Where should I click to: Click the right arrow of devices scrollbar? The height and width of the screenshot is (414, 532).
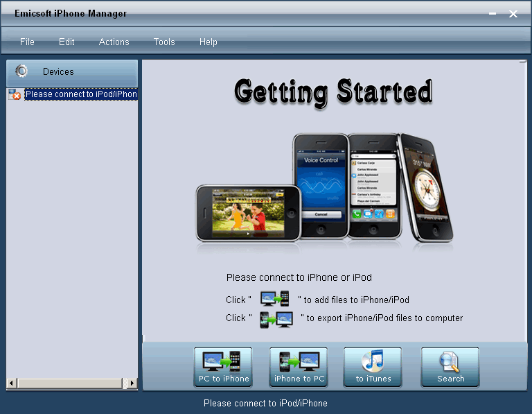(x=132, y=383)
